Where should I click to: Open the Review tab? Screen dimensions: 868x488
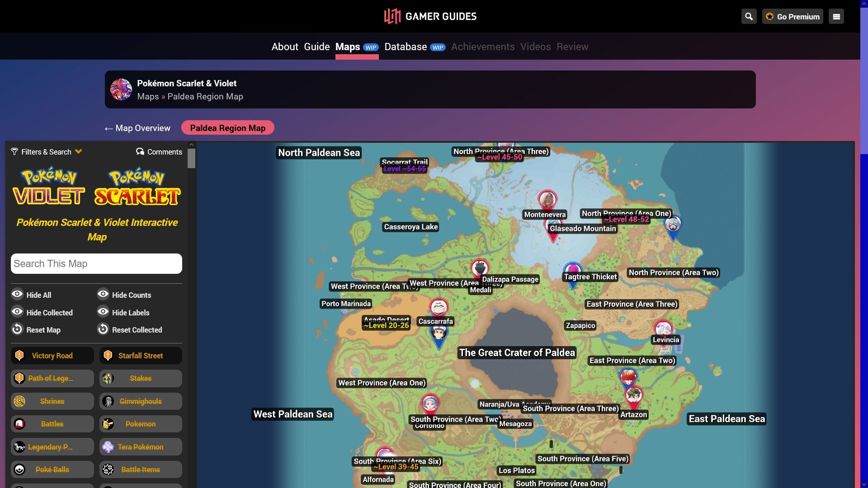[x=572, y=47]
